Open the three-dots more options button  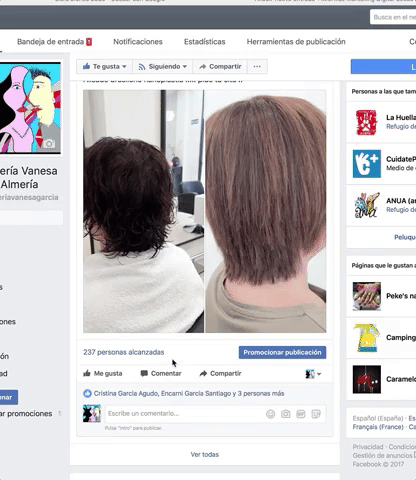point(257,67)
